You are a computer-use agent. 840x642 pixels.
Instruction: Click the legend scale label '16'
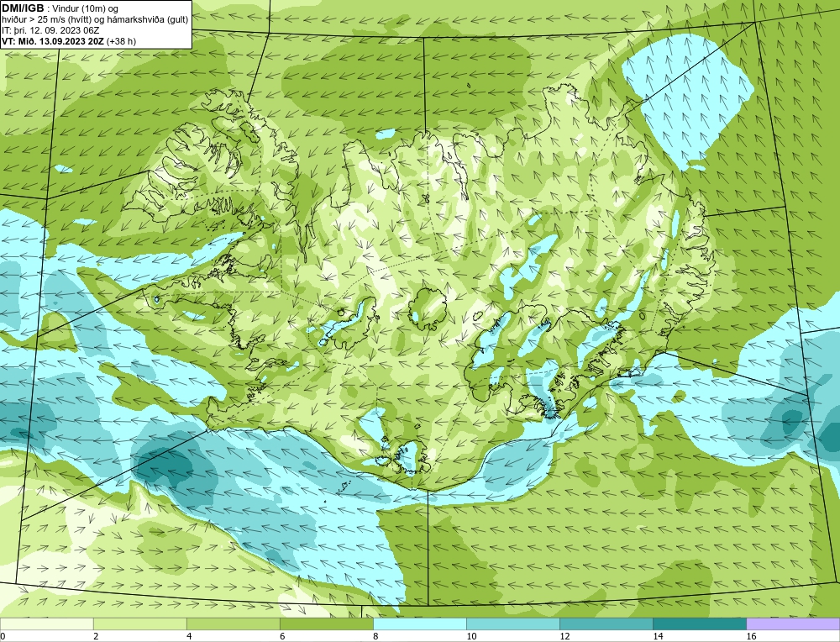pyautogui.click(x=750, y=636)
